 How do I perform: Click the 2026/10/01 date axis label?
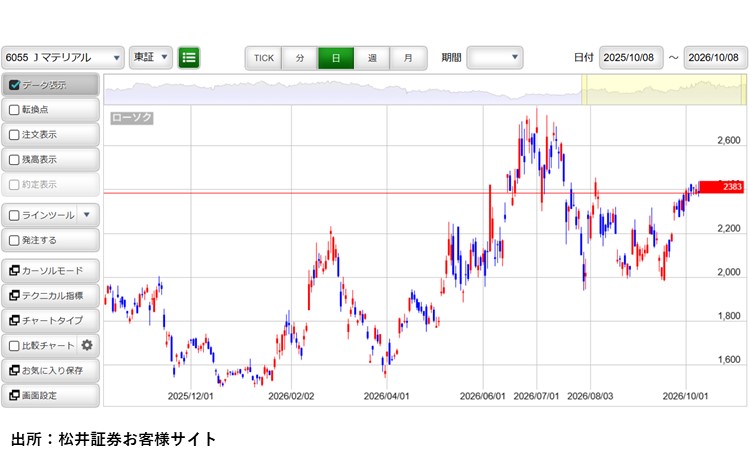(x=685, y=396)
